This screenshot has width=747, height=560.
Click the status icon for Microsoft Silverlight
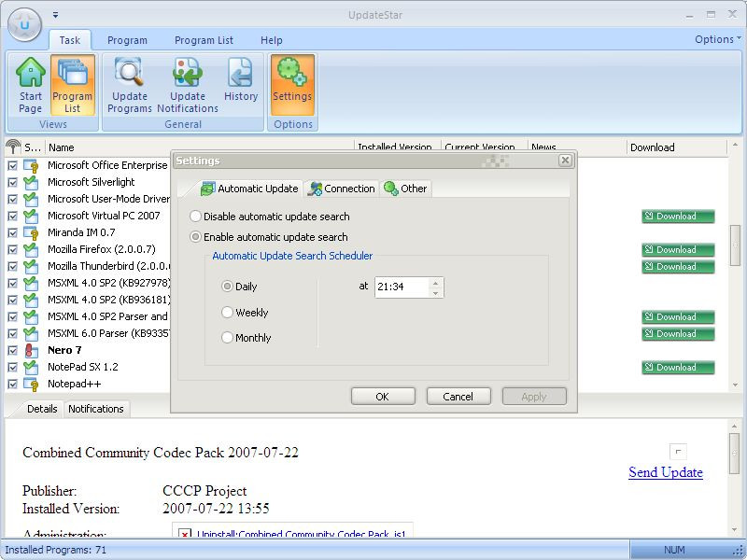click(x=31, y=182)
